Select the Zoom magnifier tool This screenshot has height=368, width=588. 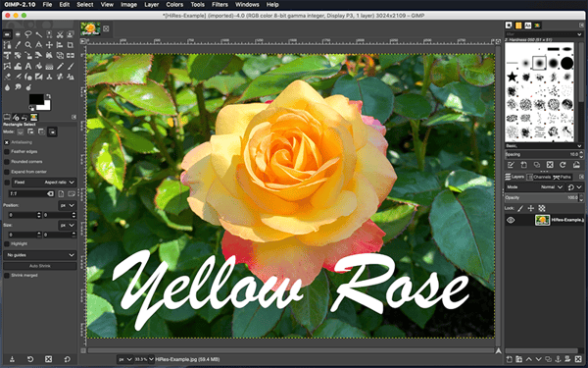[28, 45]
